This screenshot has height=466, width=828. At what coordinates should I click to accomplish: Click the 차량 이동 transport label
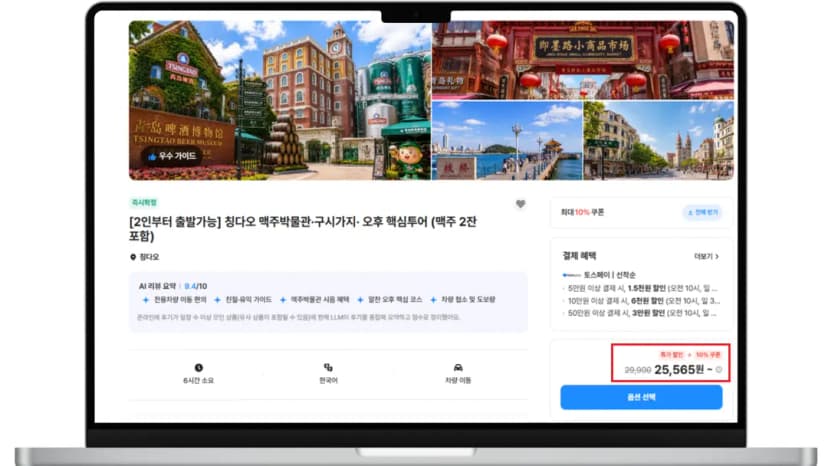[458, 380]
